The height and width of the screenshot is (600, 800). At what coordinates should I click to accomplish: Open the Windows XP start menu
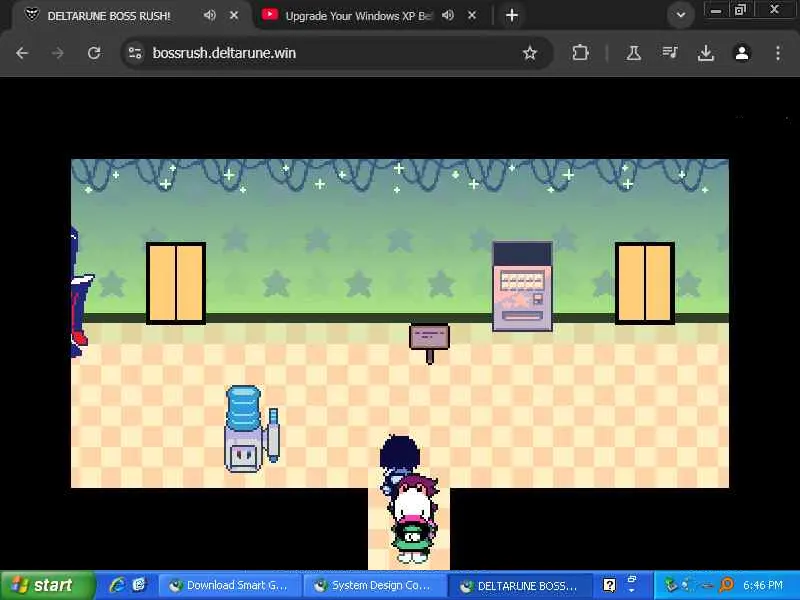click(x=46, y=585)
